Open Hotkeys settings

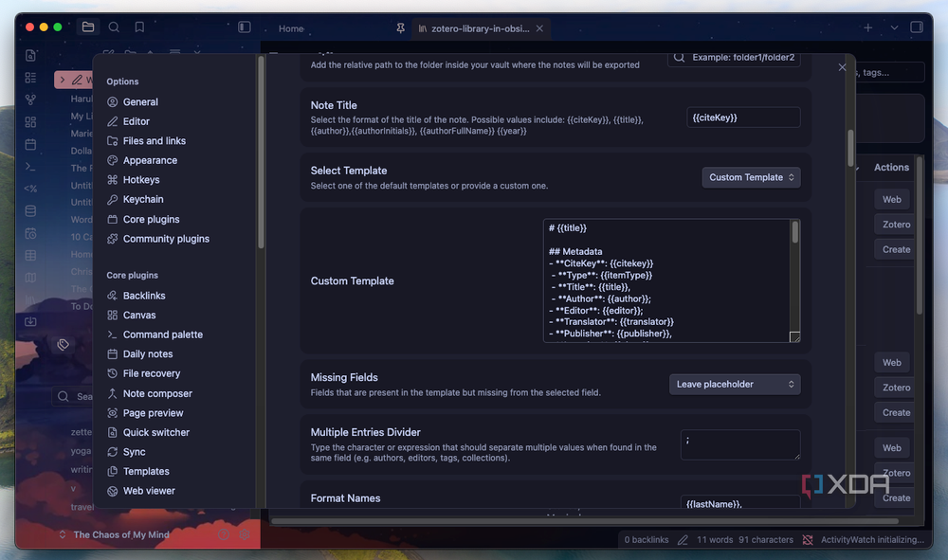click(141, 180)
